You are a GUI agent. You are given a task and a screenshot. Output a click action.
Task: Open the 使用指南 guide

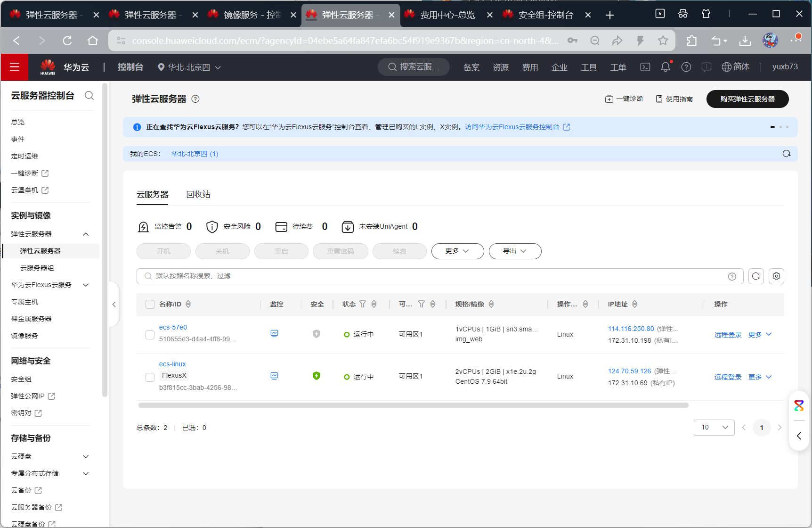point(674,99)
